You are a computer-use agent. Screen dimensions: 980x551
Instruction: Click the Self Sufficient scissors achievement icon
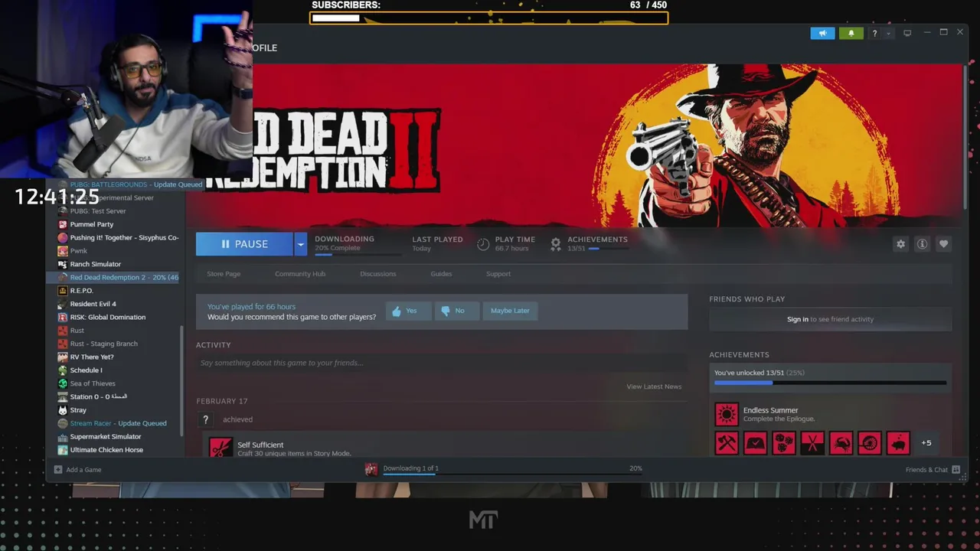(x=220, y=447)
